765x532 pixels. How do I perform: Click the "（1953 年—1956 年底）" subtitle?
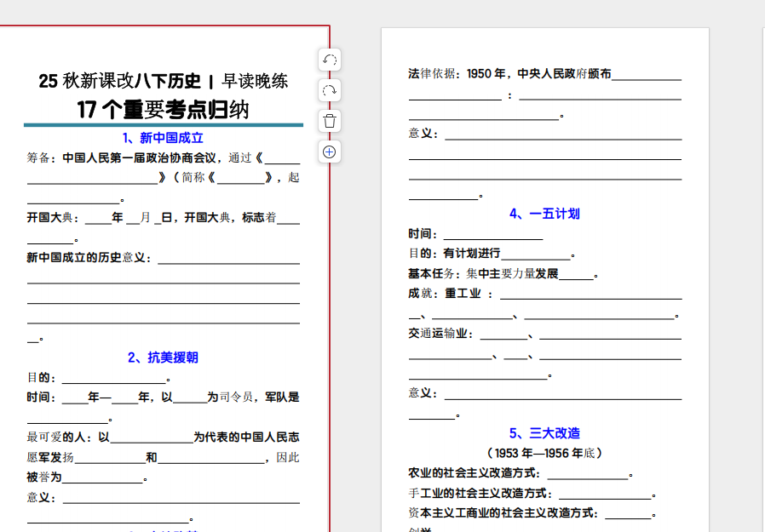(x=544, y=453)
